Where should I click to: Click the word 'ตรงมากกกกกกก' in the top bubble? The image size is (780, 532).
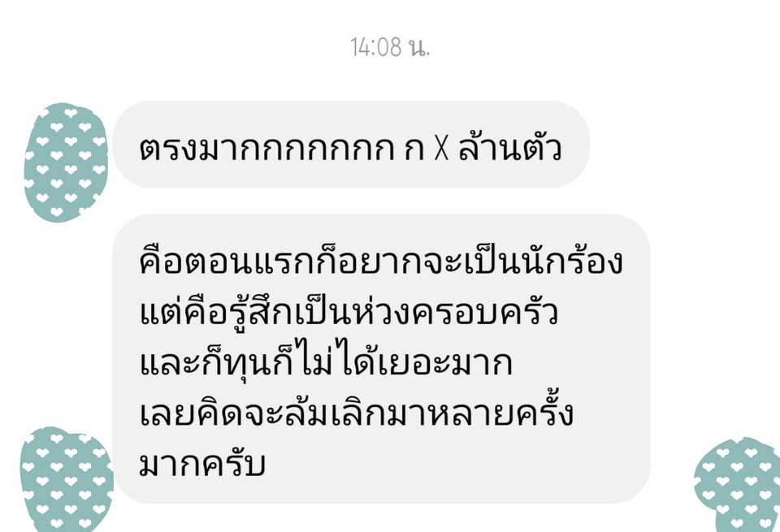tap(266, 148)
